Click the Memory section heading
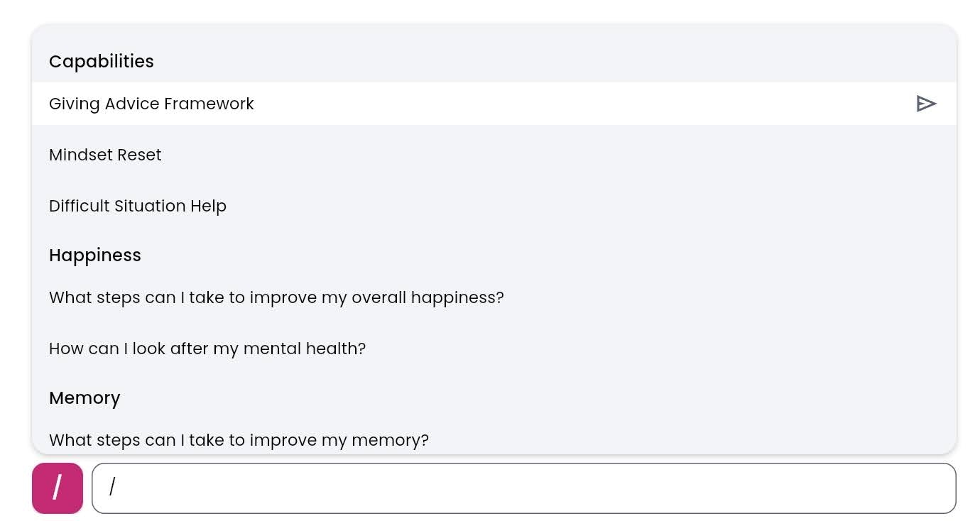 click(85, 398)
